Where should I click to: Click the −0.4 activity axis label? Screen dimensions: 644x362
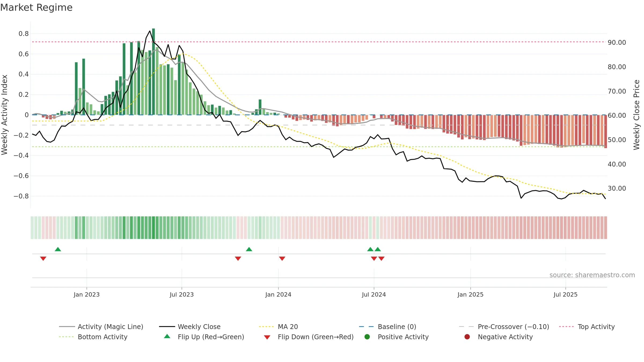coord(21,156)
